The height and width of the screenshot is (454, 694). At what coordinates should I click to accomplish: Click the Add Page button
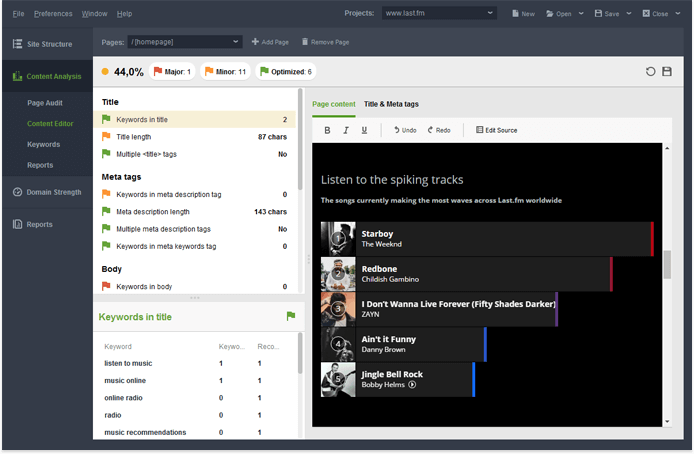pos(269,42)
